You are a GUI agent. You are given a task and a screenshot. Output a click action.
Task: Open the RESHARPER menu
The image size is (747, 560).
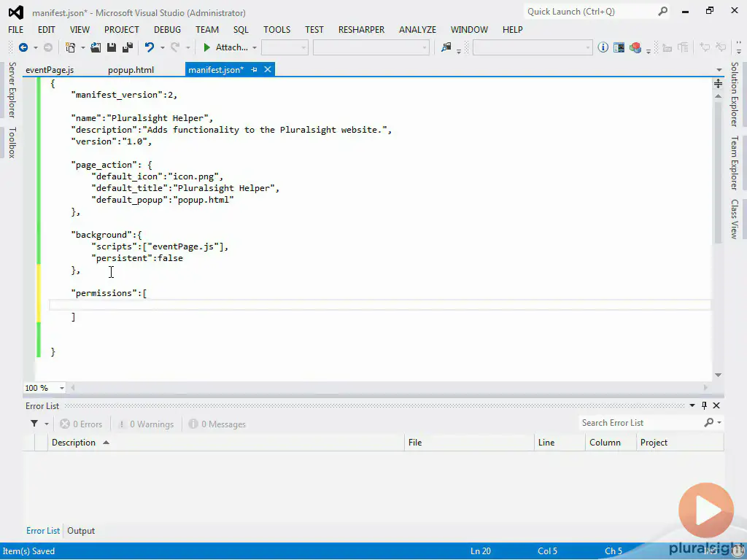point(361,29)
